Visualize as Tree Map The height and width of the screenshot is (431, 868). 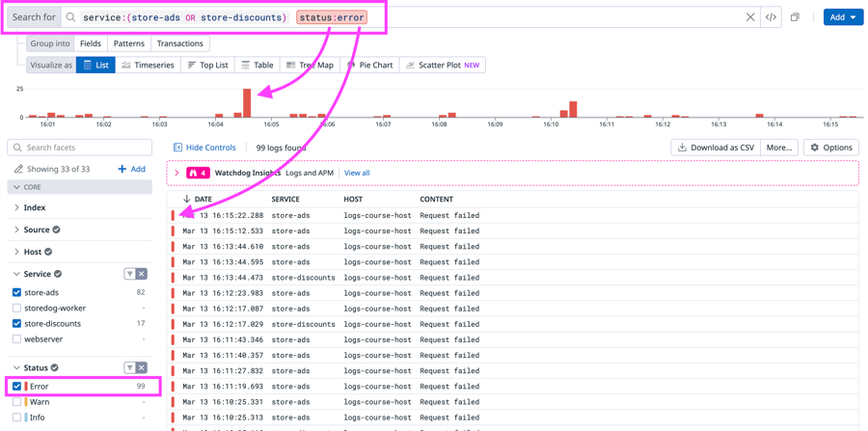click(310, 65)
